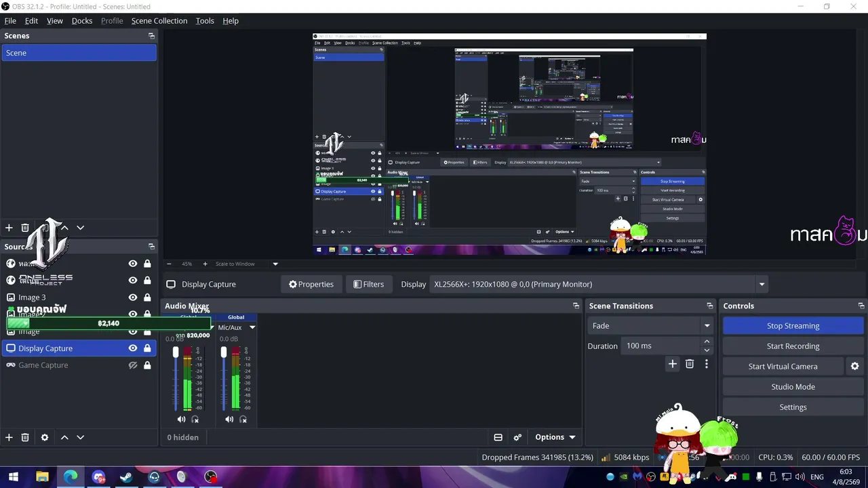Float the Sources dock panel
This screenshot has height=488, width=868.
coord(151,247)
